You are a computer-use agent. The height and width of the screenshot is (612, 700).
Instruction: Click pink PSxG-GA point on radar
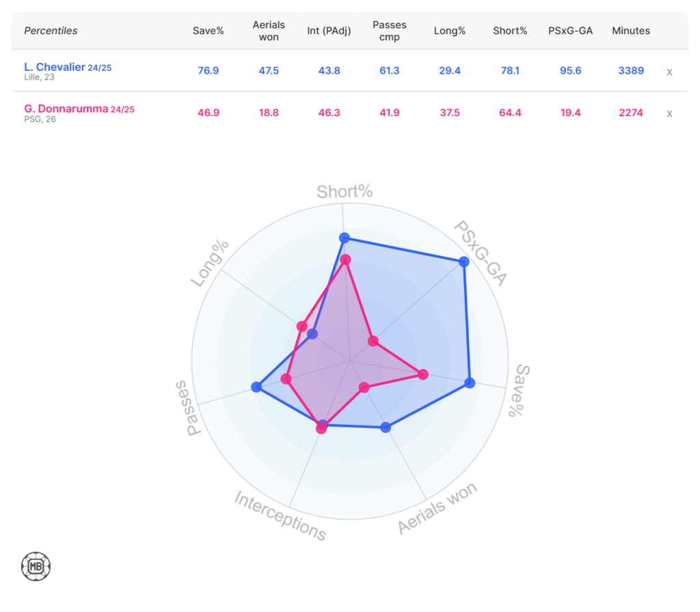tap(373, 340)
